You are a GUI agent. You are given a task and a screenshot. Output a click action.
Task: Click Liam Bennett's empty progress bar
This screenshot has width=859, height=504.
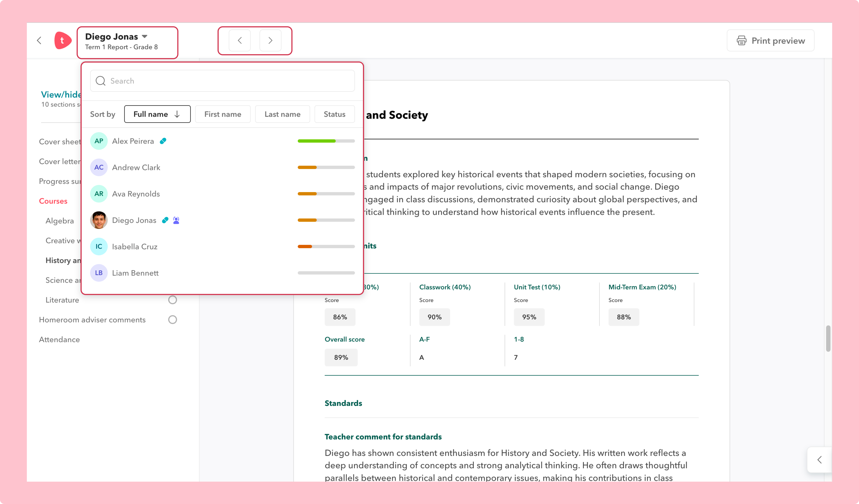point(326,273)
